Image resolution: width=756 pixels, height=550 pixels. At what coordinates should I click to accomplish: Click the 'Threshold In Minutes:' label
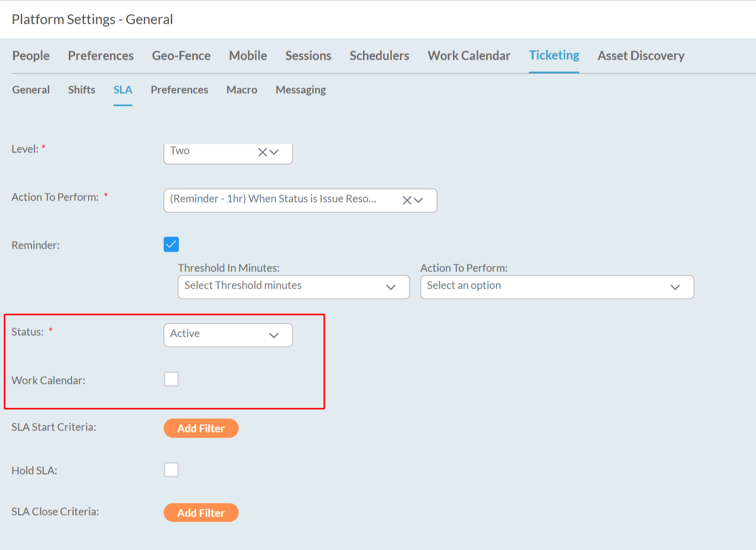229,268
